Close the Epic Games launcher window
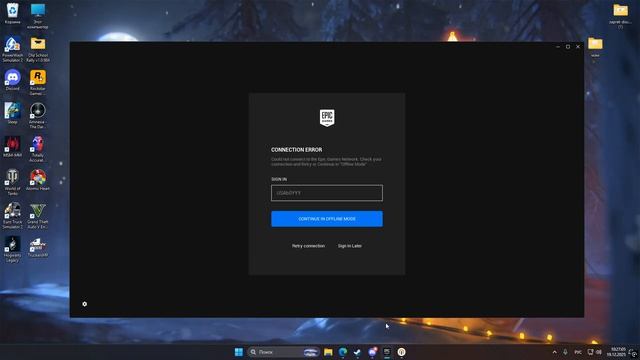 click(578, 47)
